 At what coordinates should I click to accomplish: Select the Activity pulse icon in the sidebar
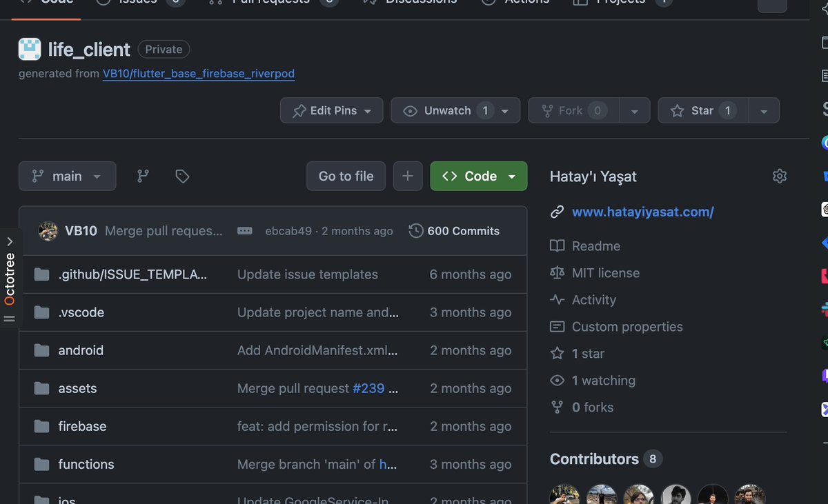click(558, 299)
